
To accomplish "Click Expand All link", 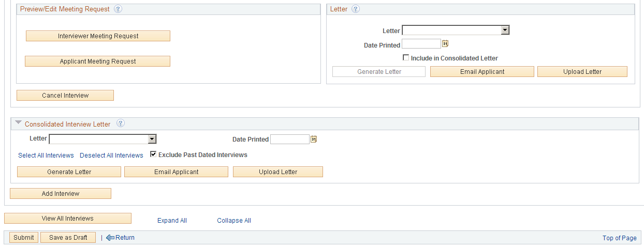I will (x=172, y=221).
